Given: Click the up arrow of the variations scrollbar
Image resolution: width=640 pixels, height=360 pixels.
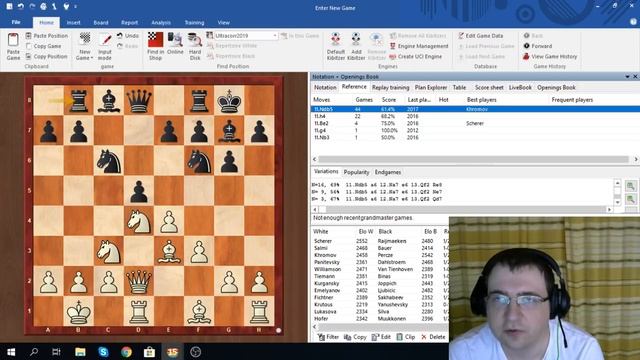Looking at the screenshot, I should click(x=618, y=183).
